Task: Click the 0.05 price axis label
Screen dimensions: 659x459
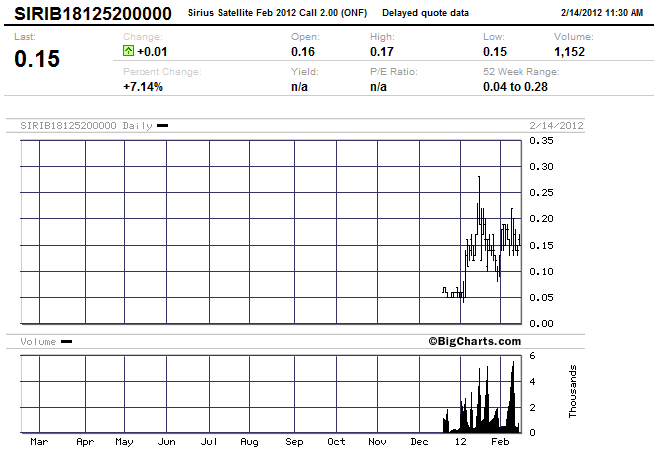Action: click(541, 297)
